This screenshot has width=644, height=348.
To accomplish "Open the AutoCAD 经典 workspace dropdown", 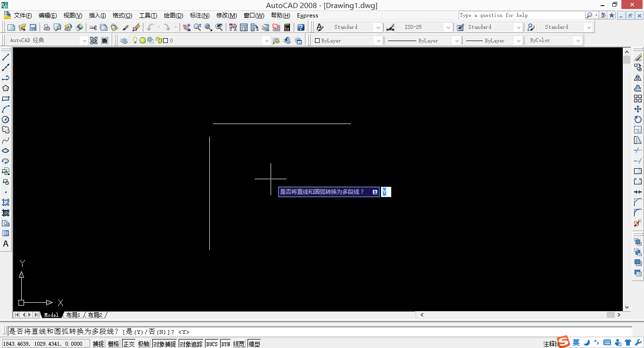I will coord(84,41).
